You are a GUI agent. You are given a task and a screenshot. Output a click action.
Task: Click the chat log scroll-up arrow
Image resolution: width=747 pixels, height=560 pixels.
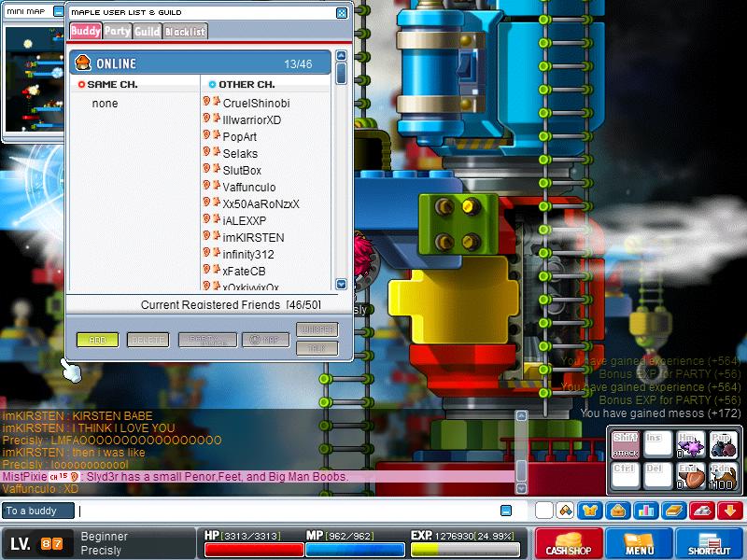pyautogui.click(x=522, y=415)
